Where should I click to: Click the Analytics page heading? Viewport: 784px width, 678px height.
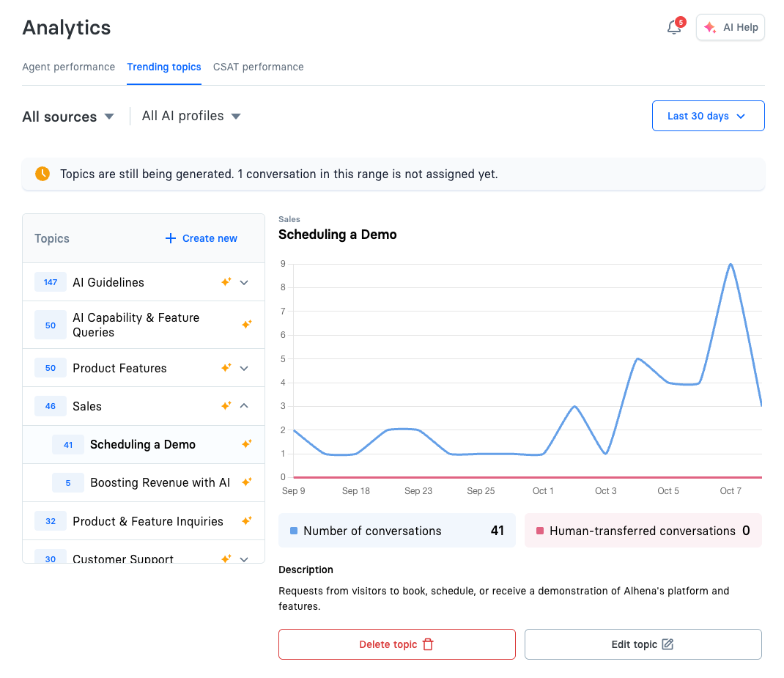coord(67,28)
